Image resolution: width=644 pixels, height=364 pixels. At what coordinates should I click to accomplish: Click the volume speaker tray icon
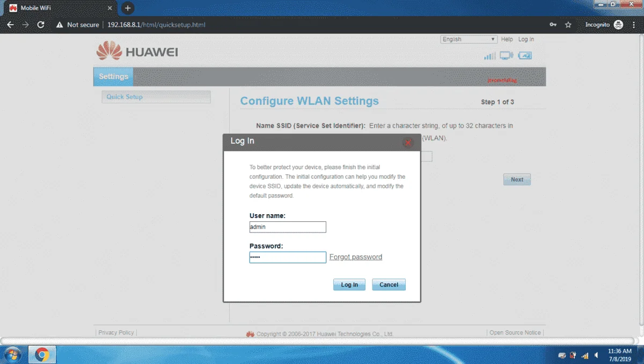[596, 355]
